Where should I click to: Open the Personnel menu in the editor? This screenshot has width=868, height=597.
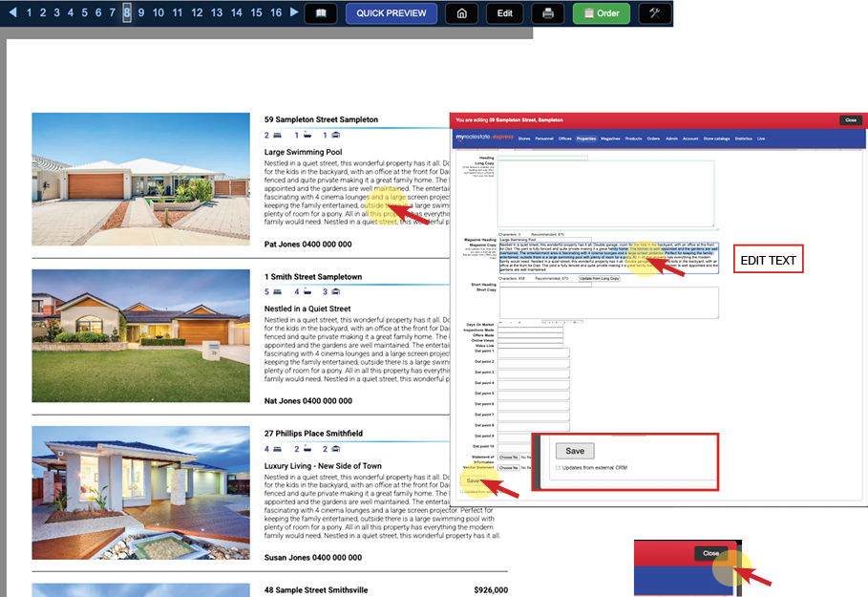(x=544, y=139)
